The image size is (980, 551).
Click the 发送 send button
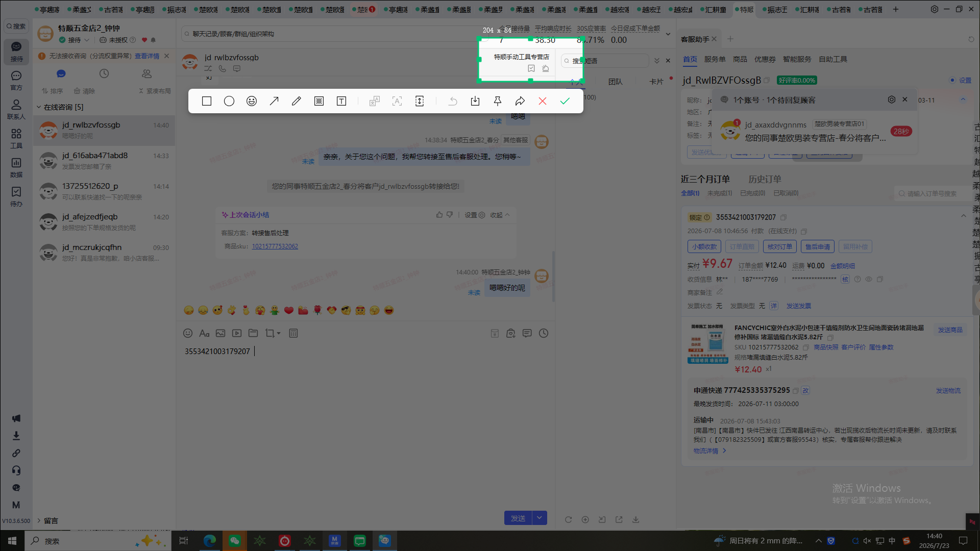(518, 518)
